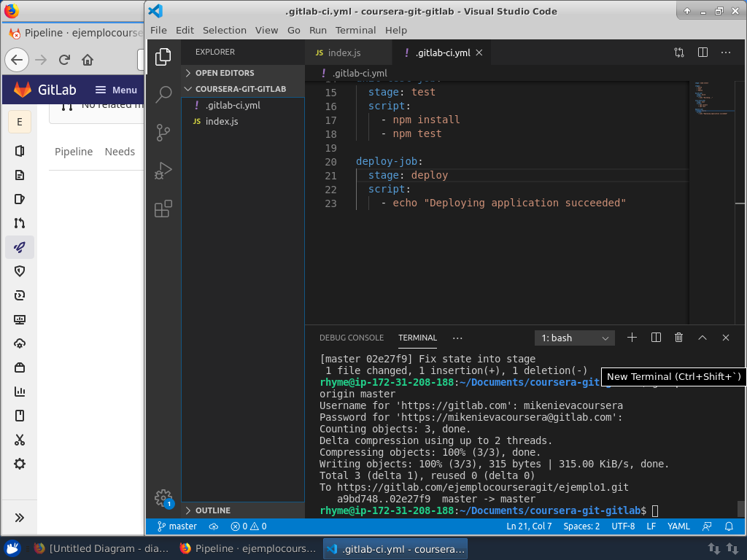Image resolution: width=747 pixels, height=560 pixels.
Task: Click the master branch in status bar
Action: click(x=177, y=526)
